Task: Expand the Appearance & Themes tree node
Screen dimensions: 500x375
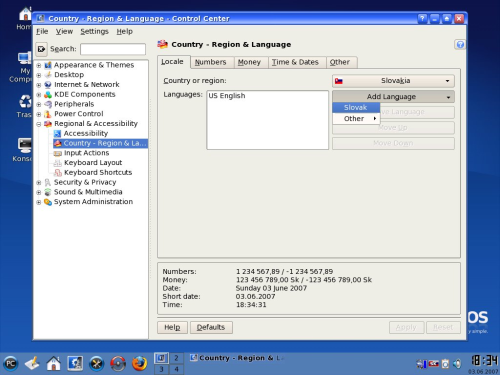Action: pyautogui.click(x=39, y=65)
